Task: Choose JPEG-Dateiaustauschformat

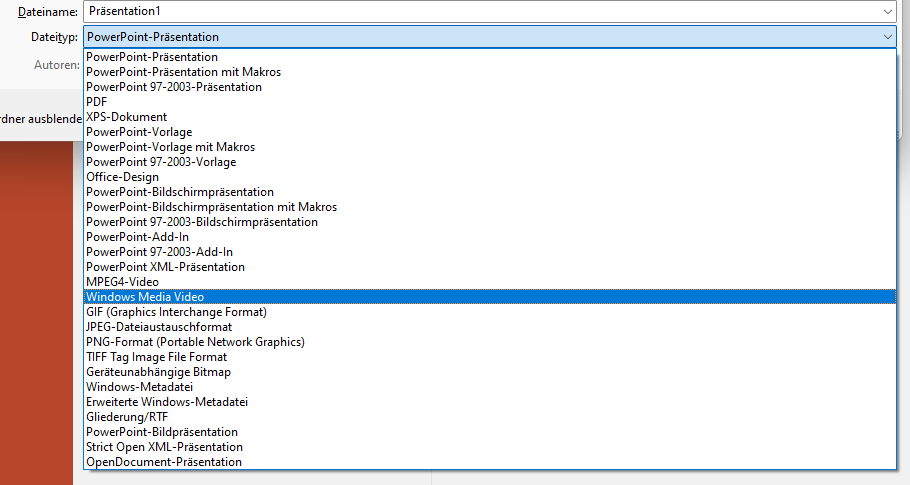Action: (490, 327)
